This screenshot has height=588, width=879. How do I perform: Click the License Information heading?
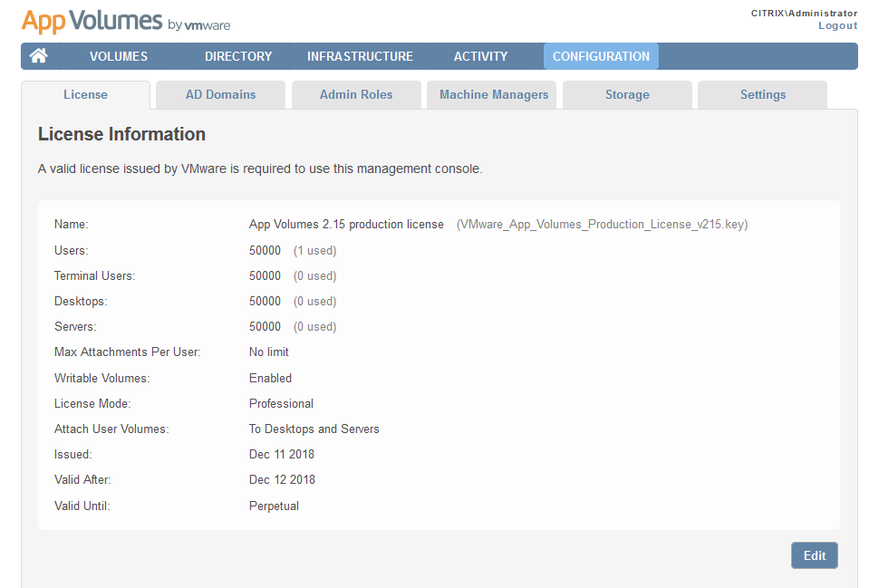121,134
